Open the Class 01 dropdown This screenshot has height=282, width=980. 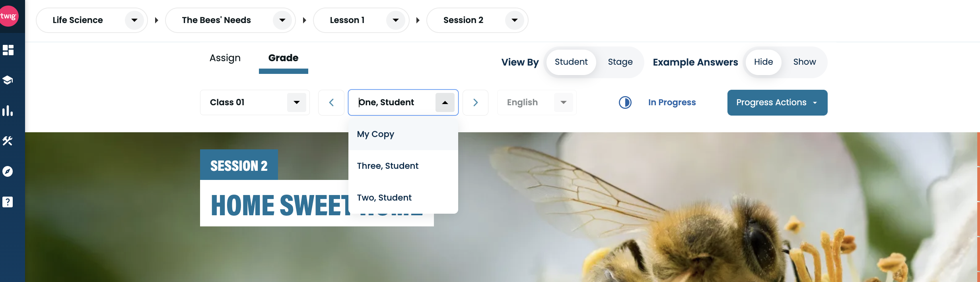(x=255, y=102)
